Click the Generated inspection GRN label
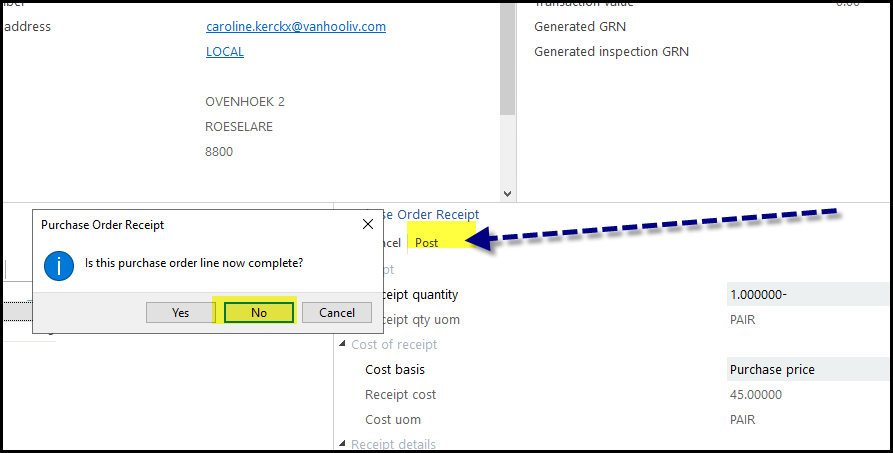The width and height of the screenshot is (893, 453). [x=611, y=52]
